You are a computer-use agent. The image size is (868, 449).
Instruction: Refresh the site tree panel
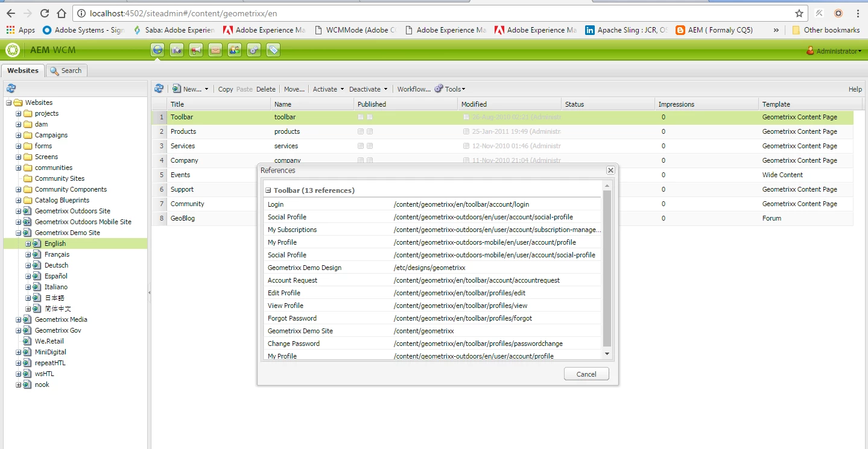(x=11, y=88)
